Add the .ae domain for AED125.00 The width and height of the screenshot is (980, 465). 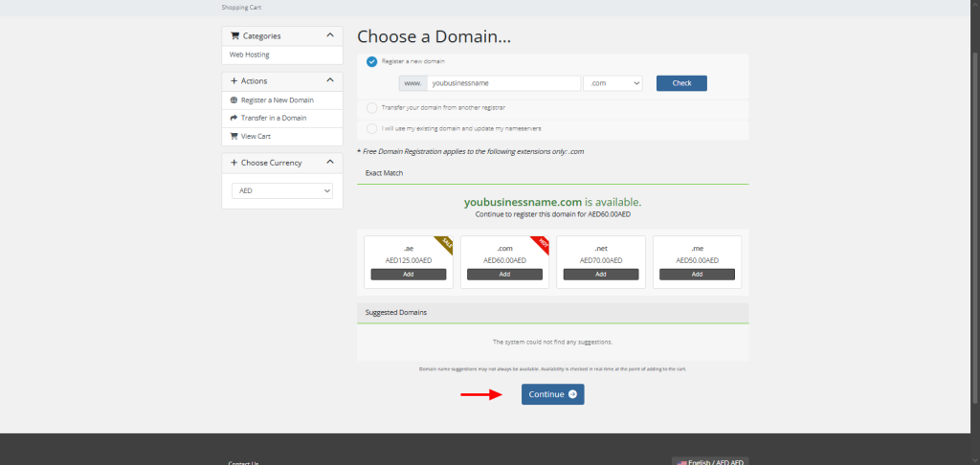[x=409, y=275]
